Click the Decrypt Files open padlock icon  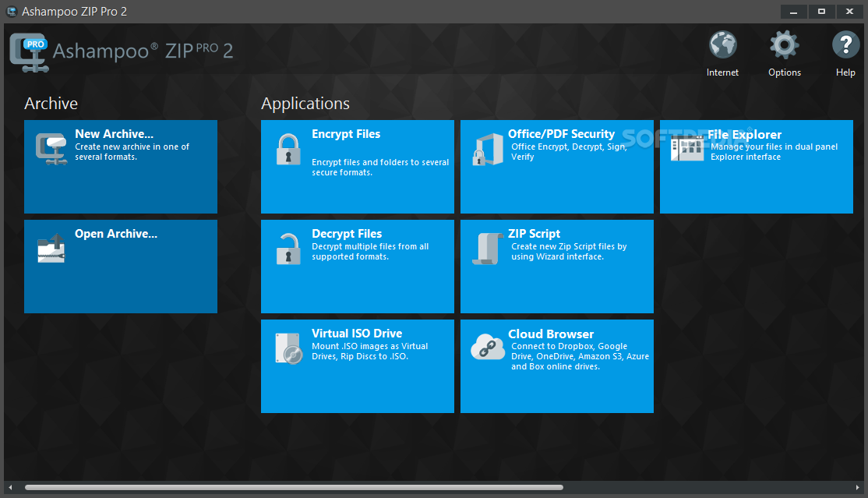(288, 249)
